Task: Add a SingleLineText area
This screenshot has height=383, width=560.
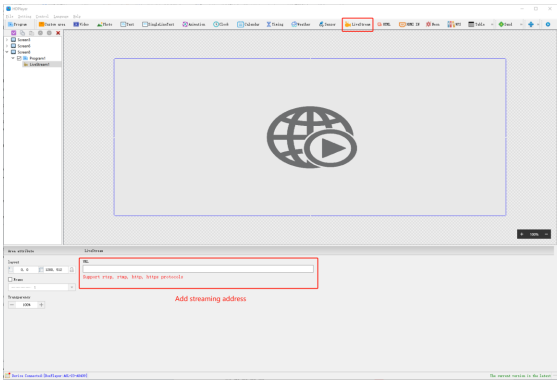Action: coord(158,24)
